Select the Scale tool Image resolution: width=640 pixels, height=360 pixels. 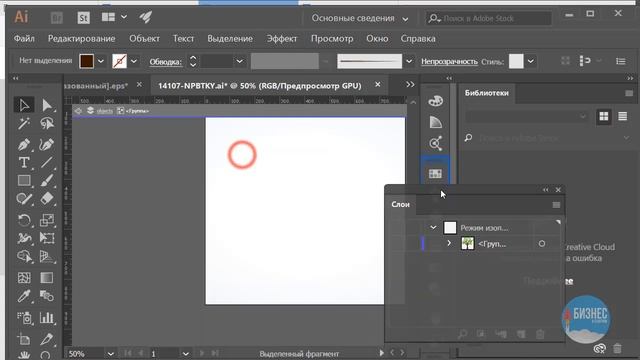pyautogui.click(x=47, y=220)
